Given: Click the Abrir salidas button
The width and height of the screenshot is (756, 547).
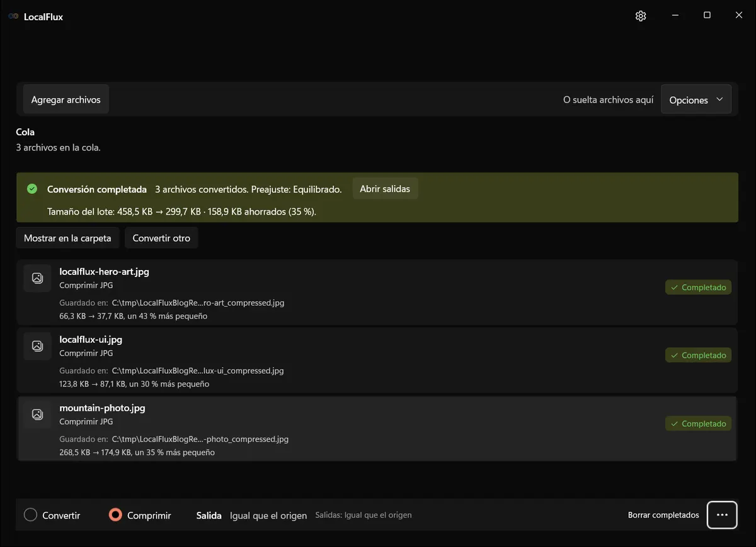Looking at the screenshot, I should (385, 189).
